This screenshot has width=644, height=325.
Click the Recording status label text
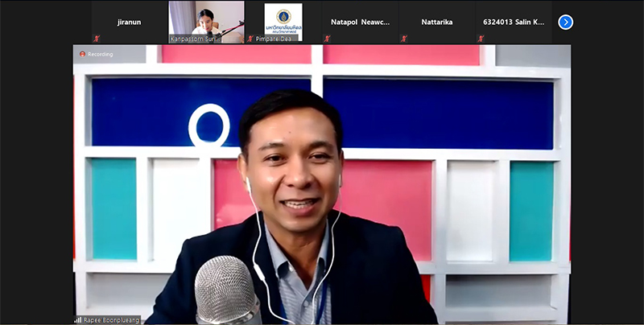click(x=101, y=54)
